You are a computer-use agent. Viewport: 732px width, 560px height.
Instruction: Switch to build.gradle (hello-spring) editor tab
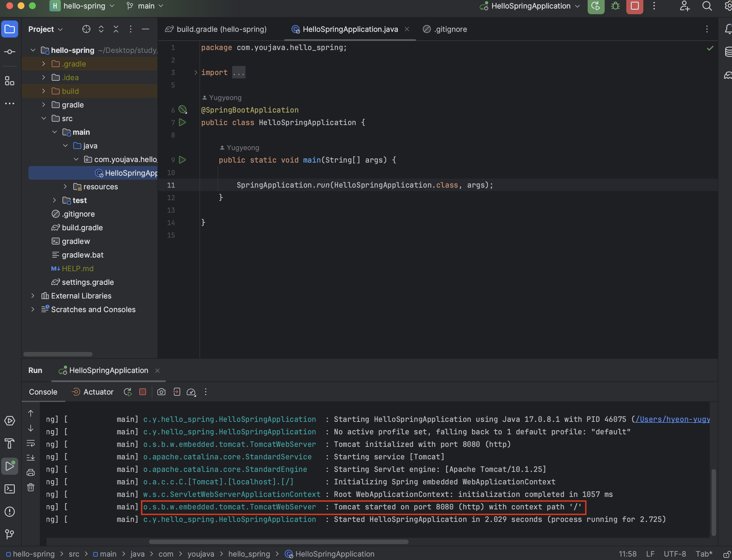click(221, 29)
